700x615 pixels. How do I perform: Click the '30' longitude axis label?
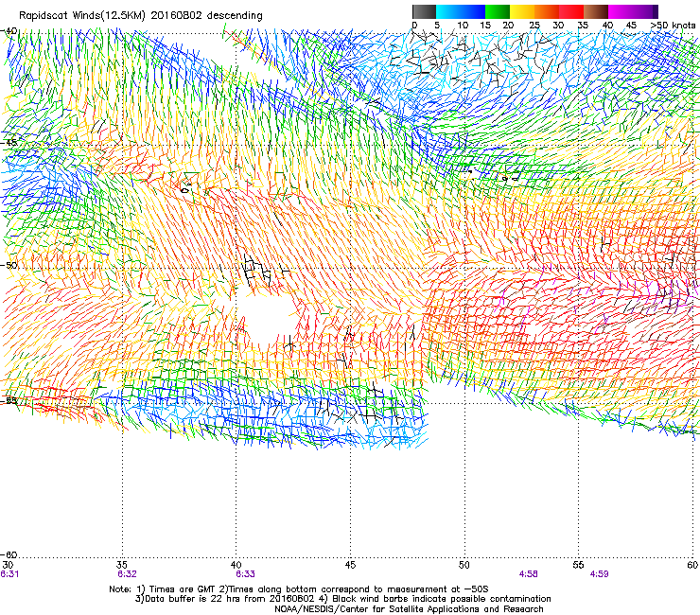click(8, 565)
